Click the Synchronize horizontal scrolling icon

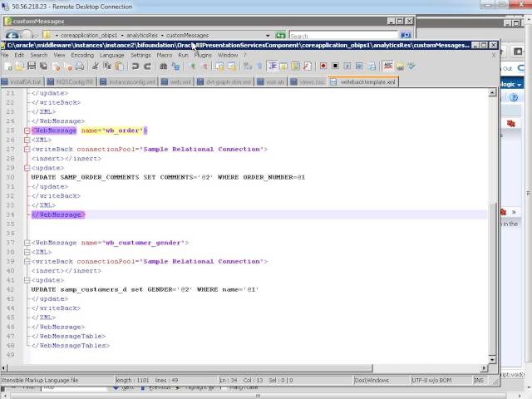point(232,66)
